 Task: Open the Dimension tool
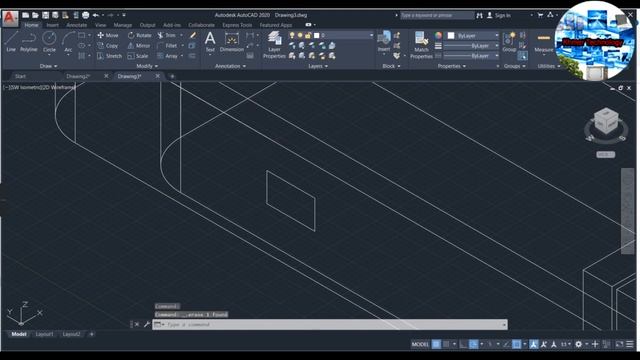point(232,42)
